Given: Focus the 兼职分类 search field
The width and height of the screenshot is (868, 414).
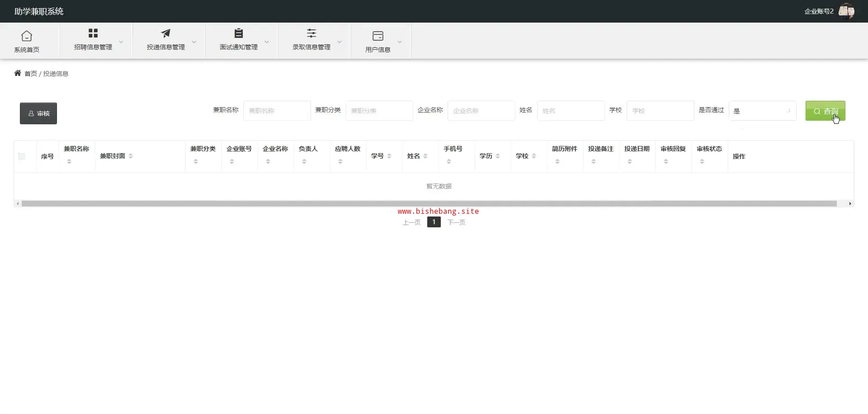Looking at the screenshot, I should [x=379, y=111].
